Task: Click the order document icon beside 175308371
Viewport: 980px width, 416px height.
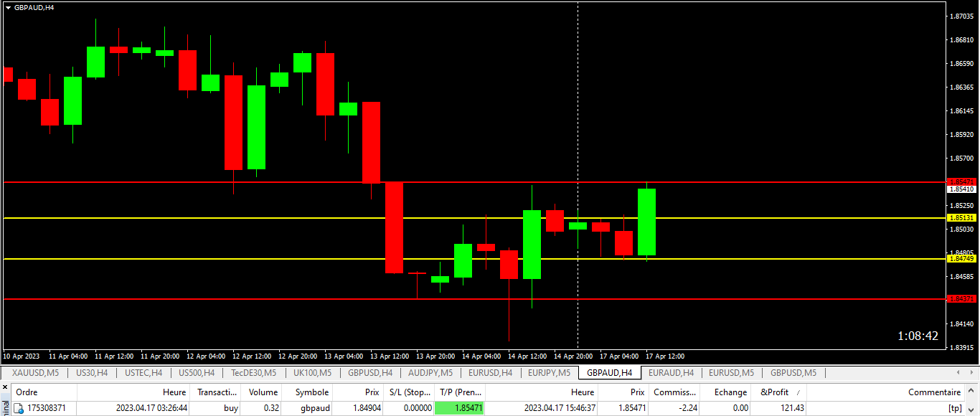Action: click(x=19, y=408)
